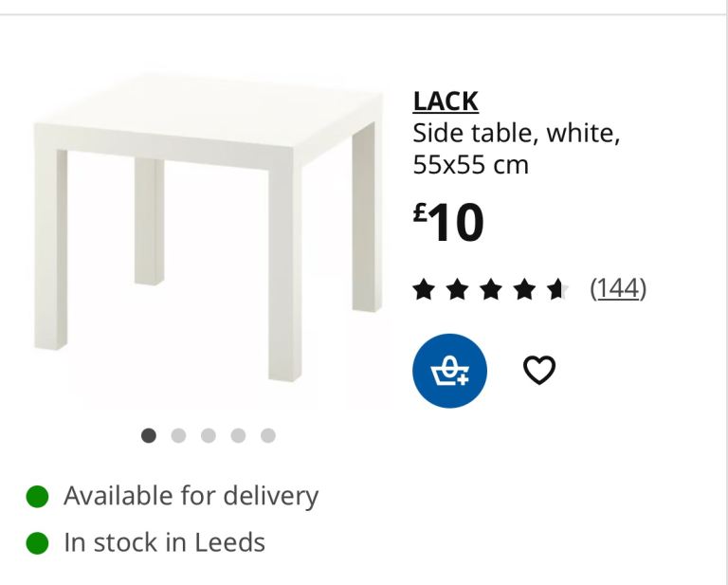Click the first star in the rating
This screenshot has width=728, height=585.
click(424, 289)
